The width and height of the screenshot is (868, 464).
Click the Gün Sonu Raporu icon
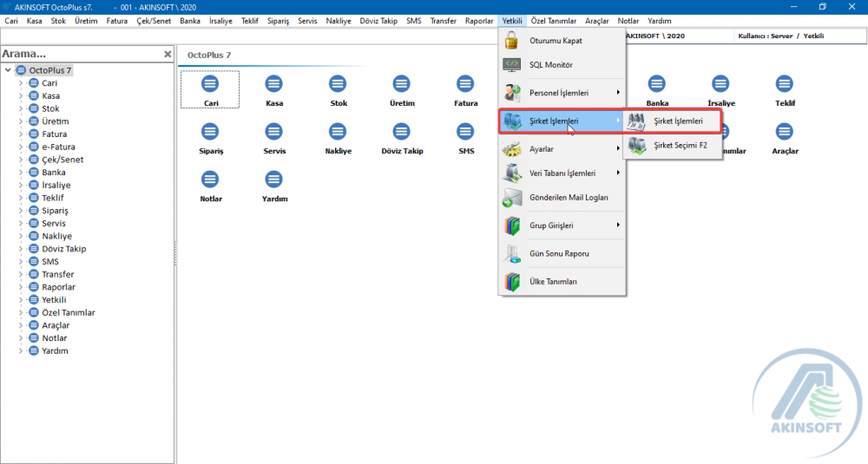tap(511, 253)
